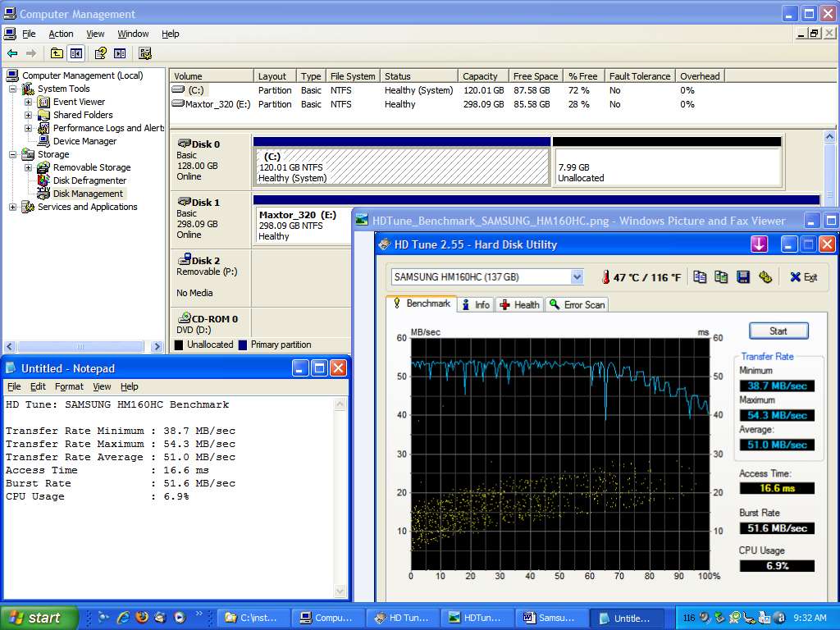The width and height of the screenshot is (840, 630).
Task: Click the 7.99 GB Unallocated region
Action: 666,167
